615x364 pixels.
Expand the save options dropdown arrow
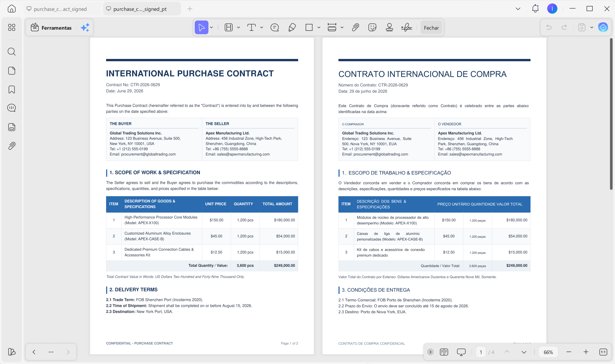592,27
